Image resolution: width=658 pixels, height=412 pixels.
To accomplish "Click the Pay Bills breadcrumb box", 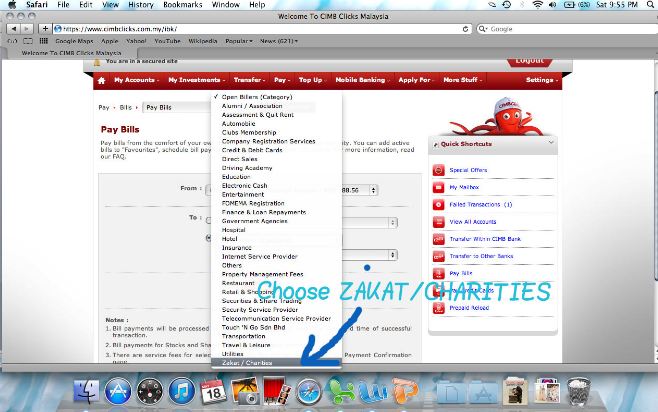I will (x=177, y=107).
